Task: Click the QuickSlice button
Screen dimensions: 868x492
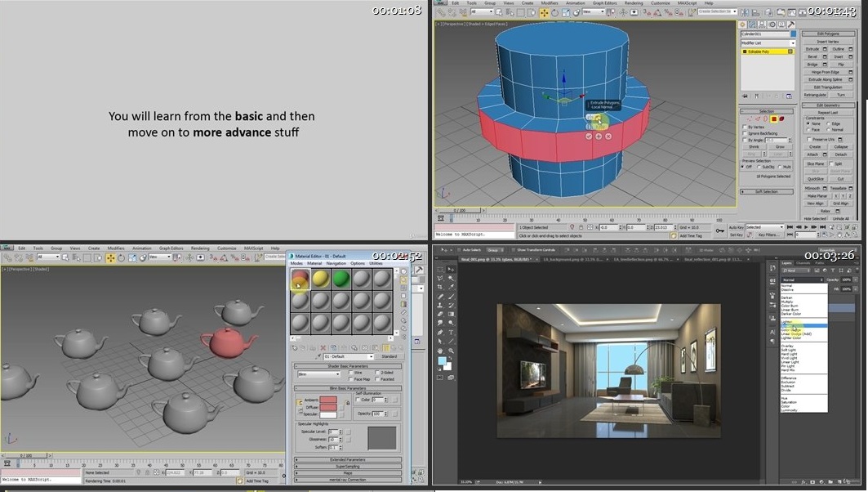Action: pyautogui.click(x=816, y=179)
